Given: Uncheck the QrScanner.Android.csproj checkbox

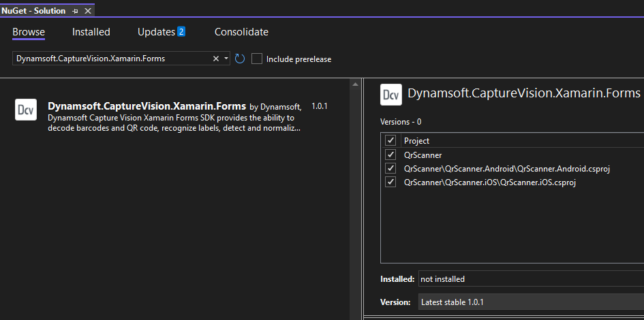Looking at the screenshot, I should (390, 168).
